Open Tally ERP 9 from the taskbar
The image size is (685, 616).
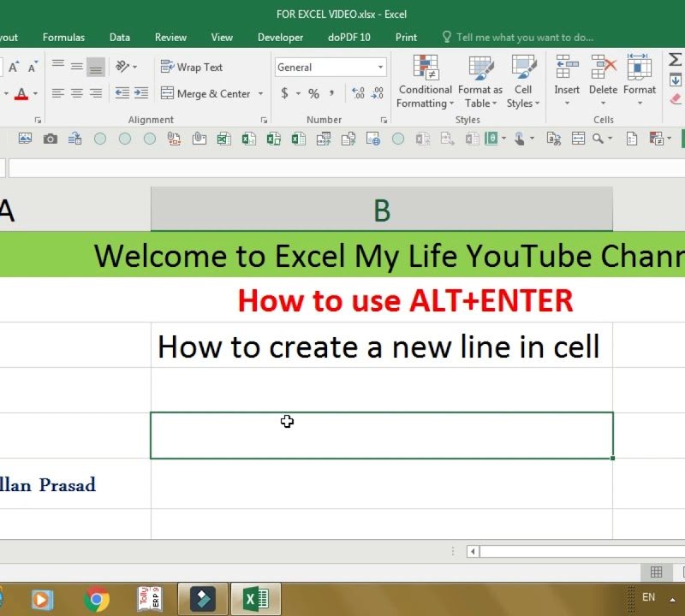tap(150, 599)
